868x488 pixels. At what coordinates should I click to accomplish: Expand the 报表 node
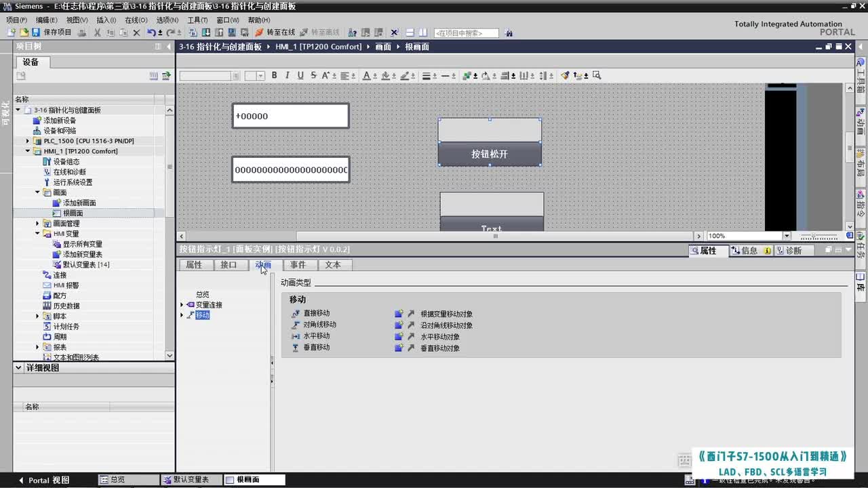[x=38, y=347]
